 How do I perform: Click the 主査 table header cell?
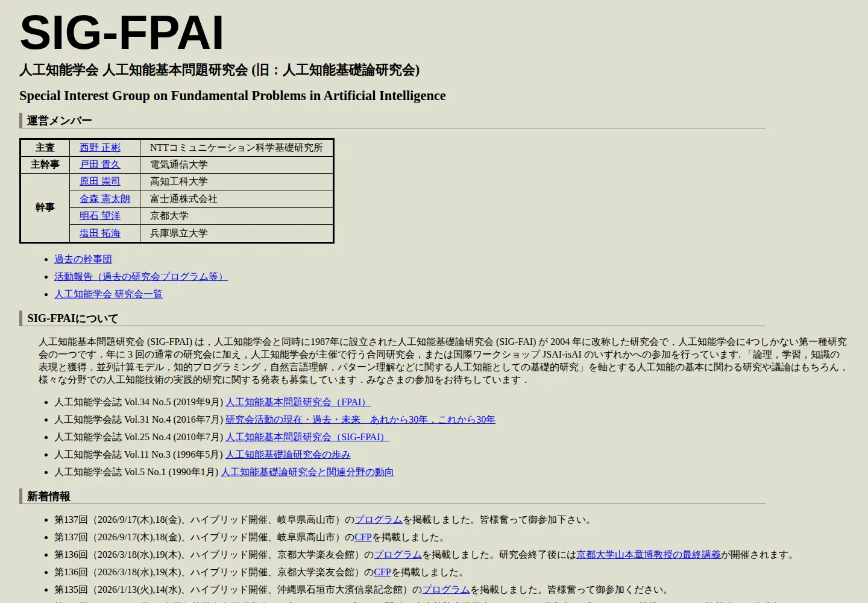pos(45,148)
